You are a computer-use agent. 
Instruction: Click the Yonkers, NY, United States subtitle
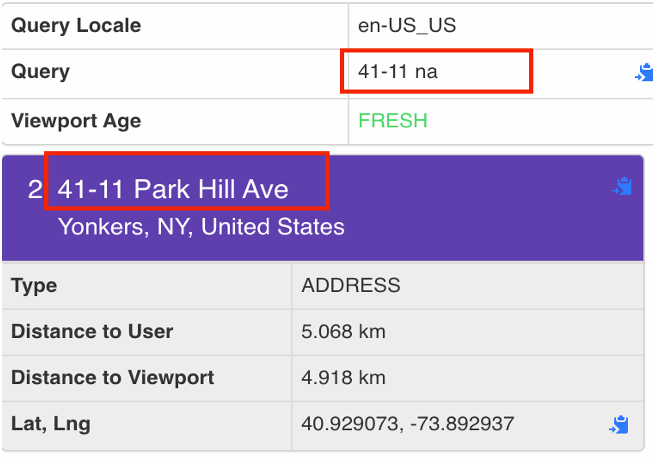pos(201,227)
